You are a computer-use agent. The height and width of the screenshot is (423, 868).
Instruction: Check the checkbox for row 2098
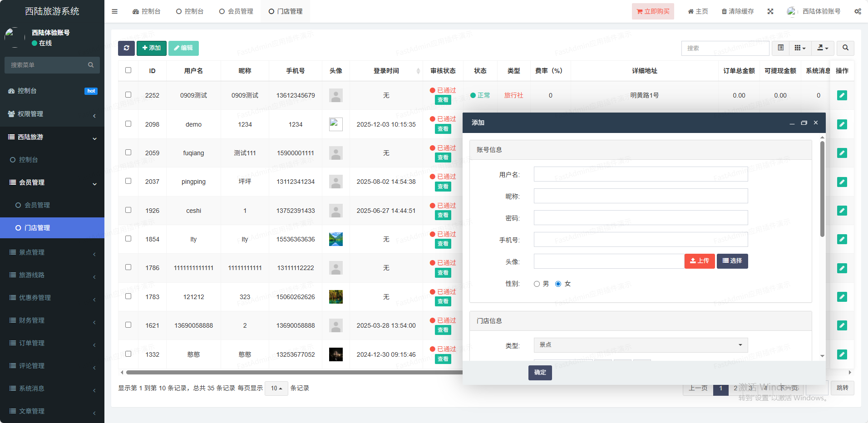tap(128, 124)
